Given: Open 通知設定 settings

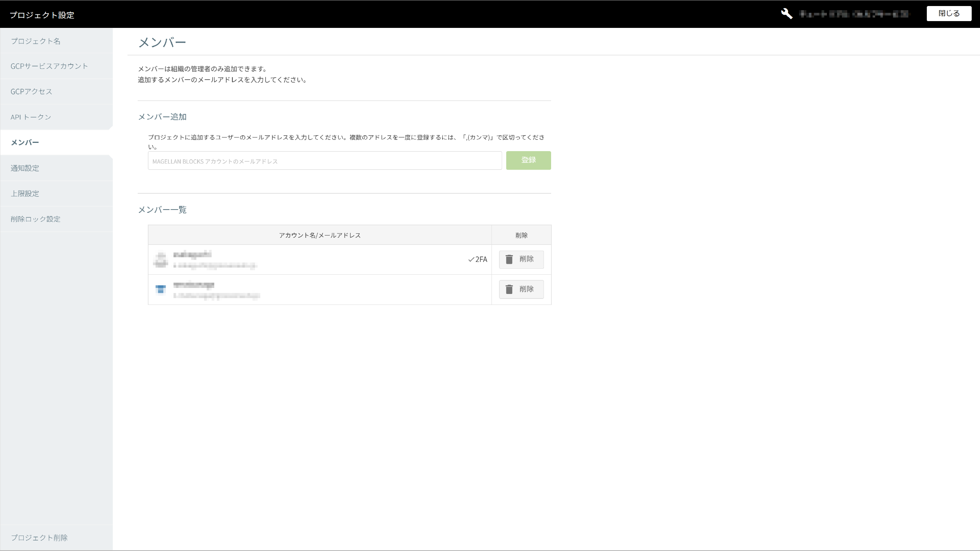Looking at the screenshot, I should coord(56,168).
